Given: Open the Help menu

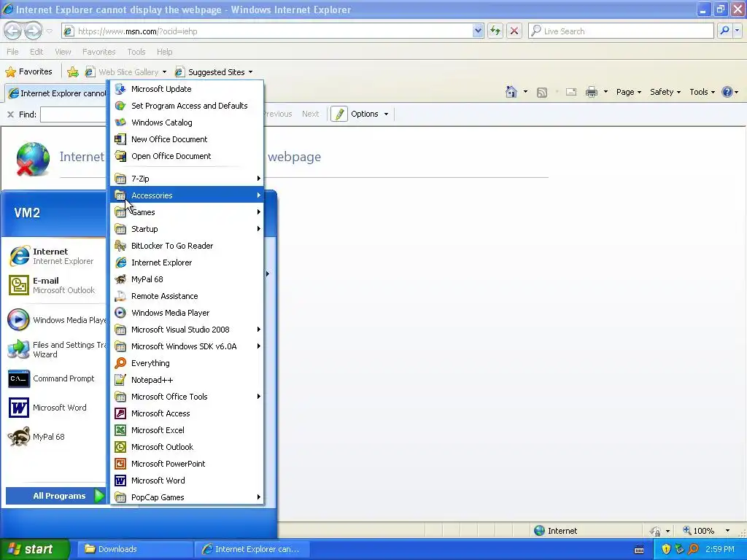Looking at the screenshot, I should click(164, 52).
